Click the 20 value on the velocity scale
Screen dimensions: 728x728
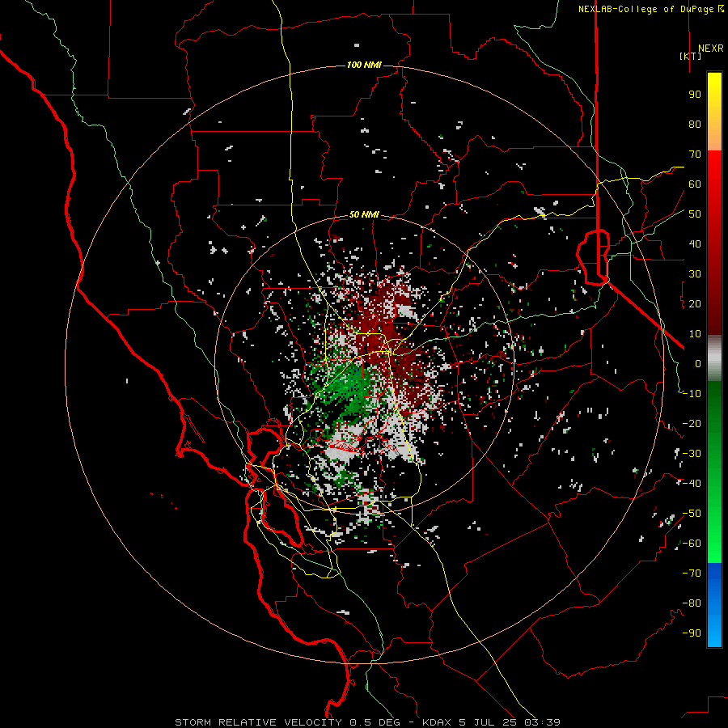click(x=695, y=304)
